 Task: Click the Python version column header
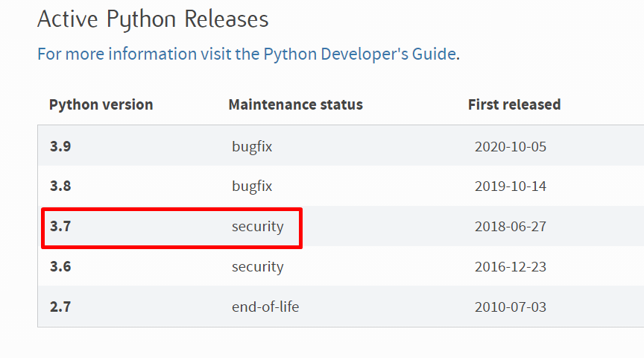point(101,104)
